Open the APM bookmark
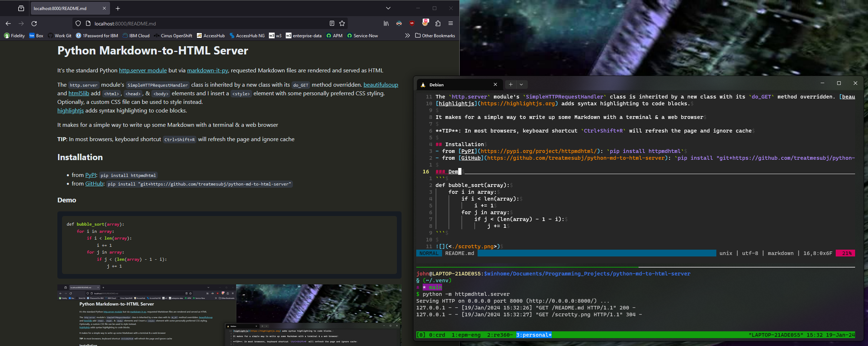 tap(334, 36)
